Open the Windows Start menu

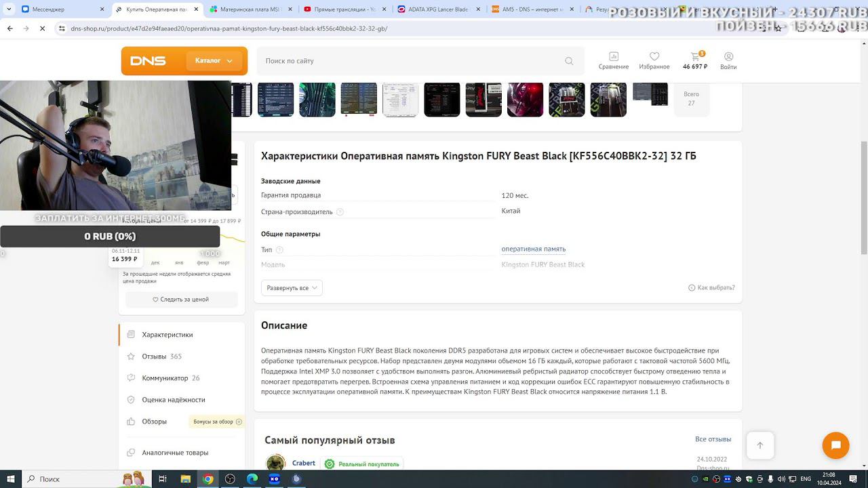pos(11,479)
